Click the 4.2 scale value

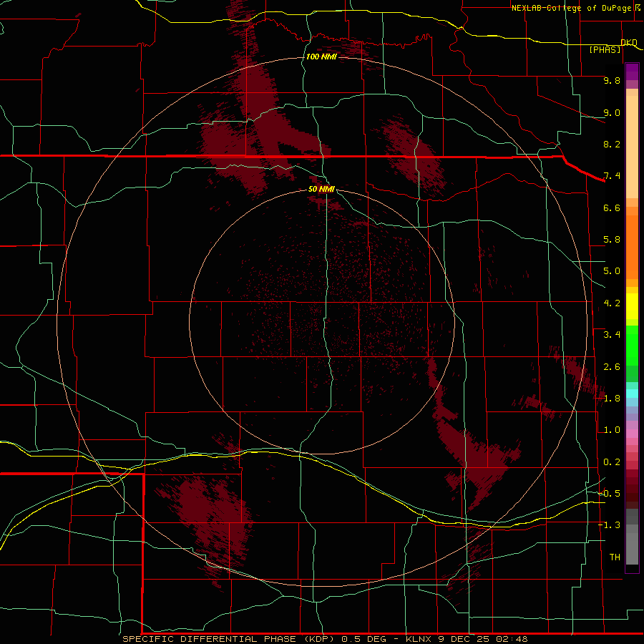[x=612, y=303]
